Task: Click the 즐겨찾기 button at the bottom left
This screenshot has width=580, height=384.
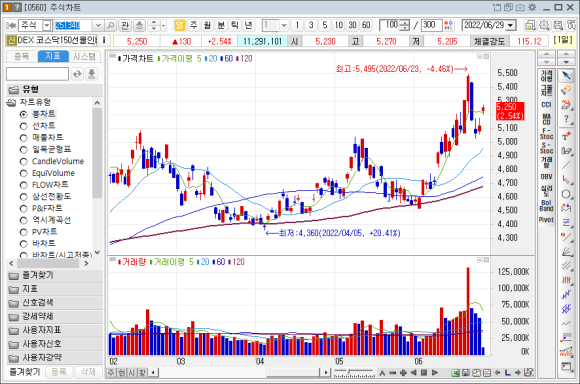Action: [x=24, y=371]
